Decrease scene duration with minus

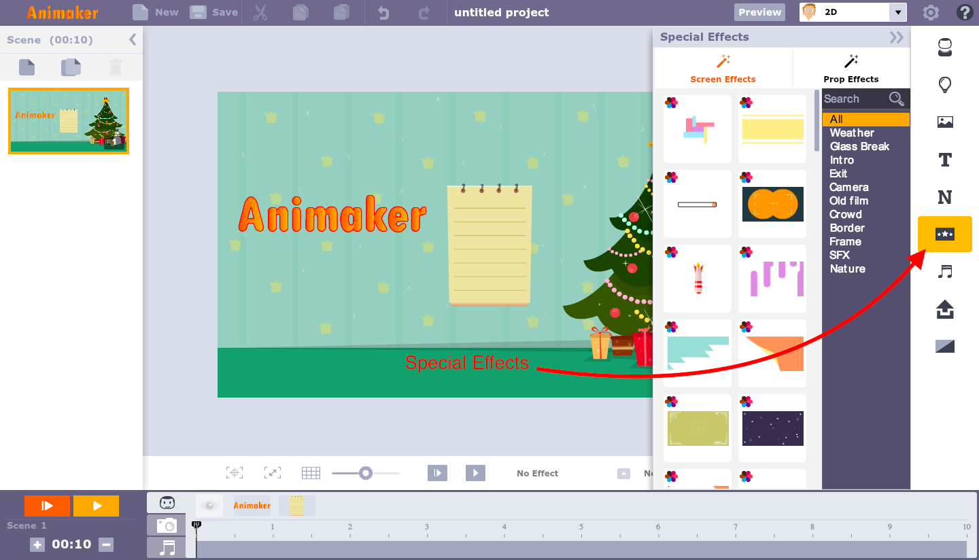[105, 544]
